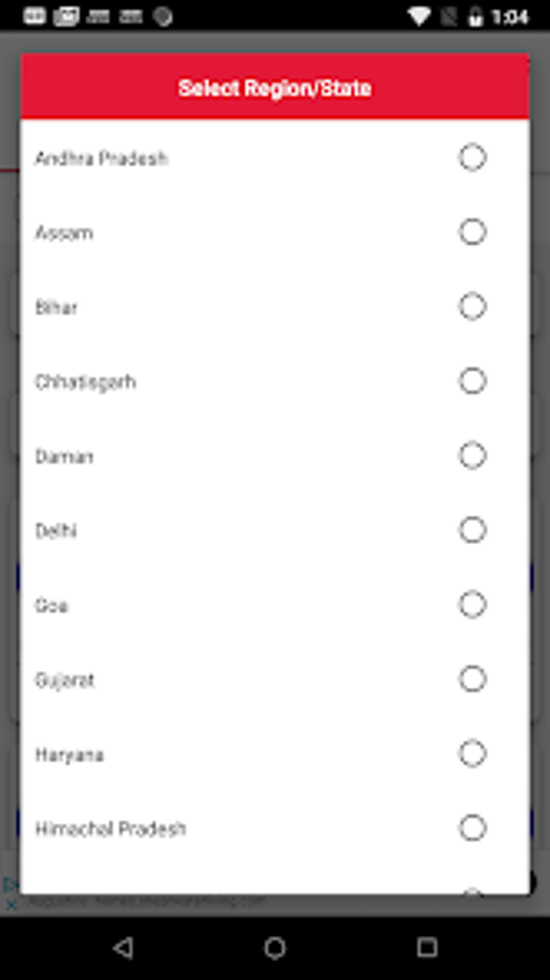Screen dimensions: 550x980
Task: Choose the Assam radio button
Action: (472, 232)
